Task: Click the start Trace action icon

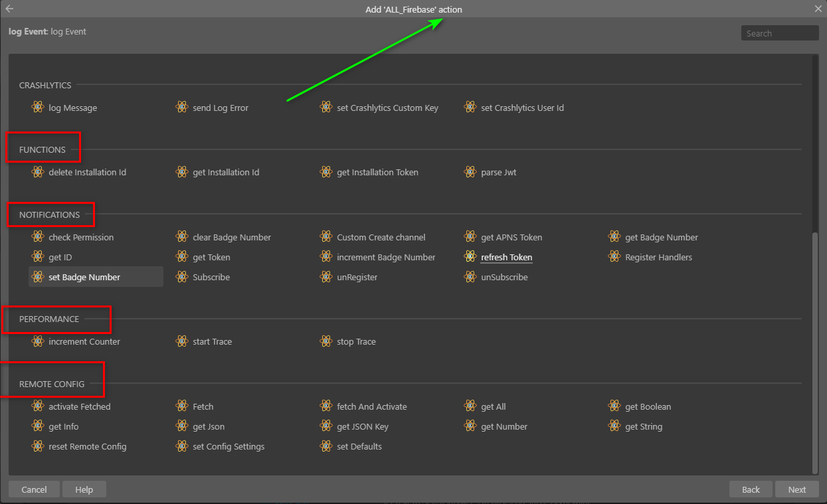Action: 182,341
